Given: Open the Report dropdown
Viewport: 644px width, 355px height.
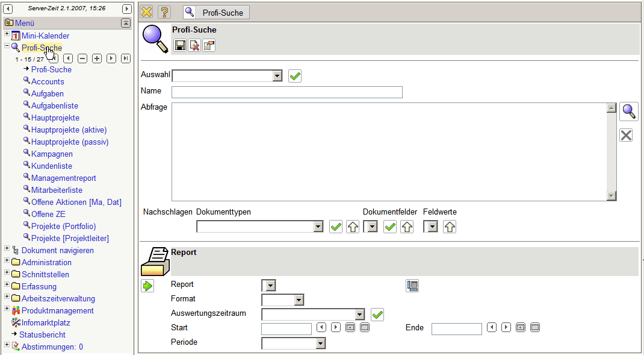Looking at the screenshot, I should [271, 286].
